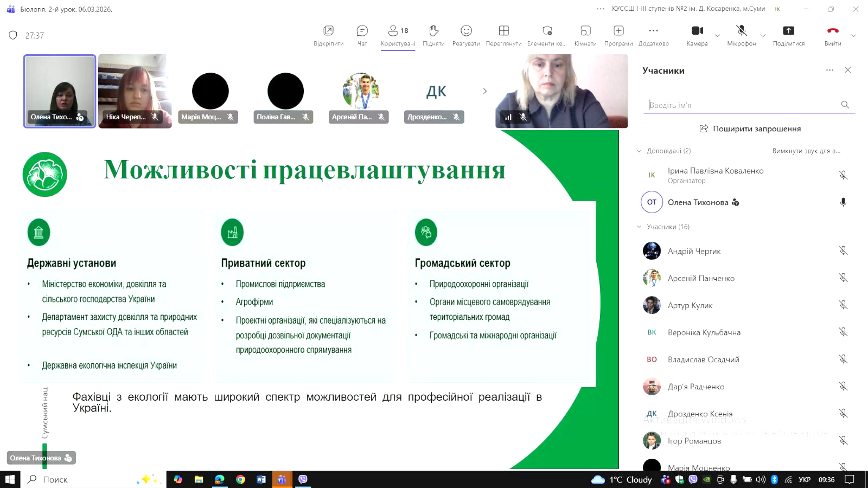Image resolution: width=868 pixels, height=488 pixels.
Task: Open dropdown arrow next to Камера
Action: point(717,36)
